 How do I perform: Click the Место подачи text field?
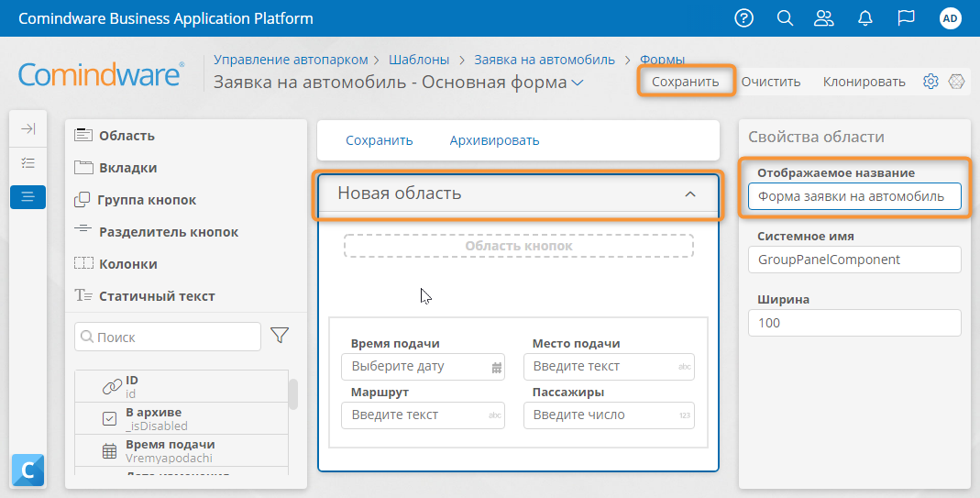click(x=609, y=367)
